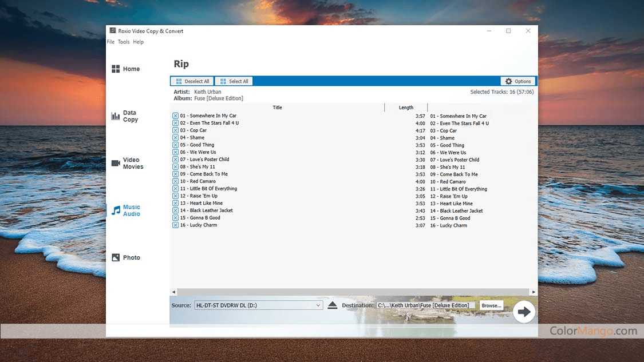The height and width of the screenshot is (362, 644).
Task: Click Deselect All to clear tracks
Action: [x=192, y=81]
